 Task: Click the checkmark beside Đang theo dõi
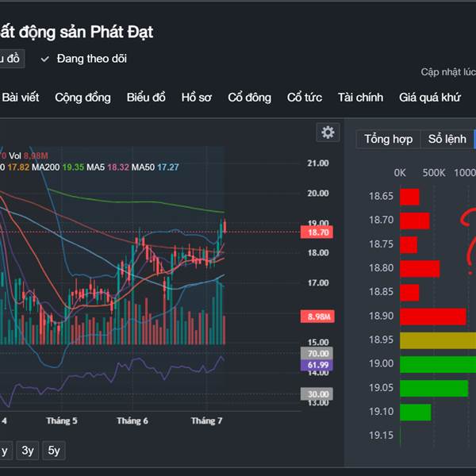point(45,59)
